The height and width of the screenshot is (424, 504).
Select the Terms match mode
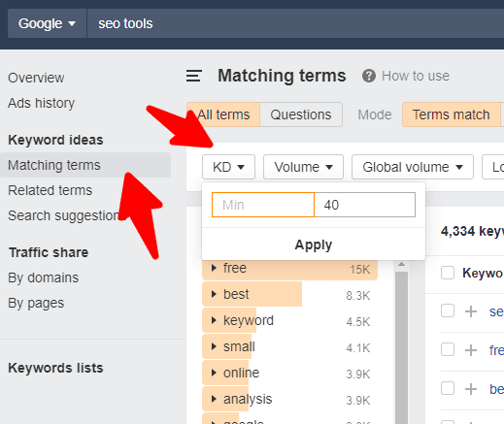point(451,114)
